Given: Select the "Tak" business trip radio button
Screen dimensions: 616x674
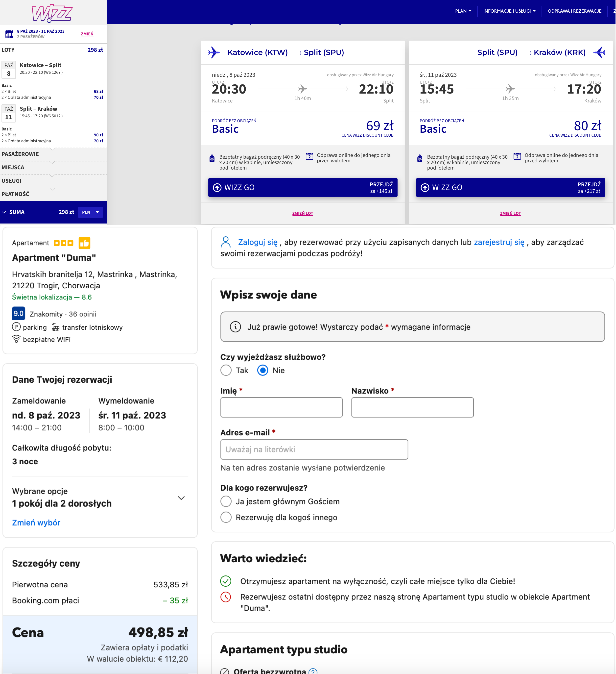Looking at the screenshot, I should 226,370.
